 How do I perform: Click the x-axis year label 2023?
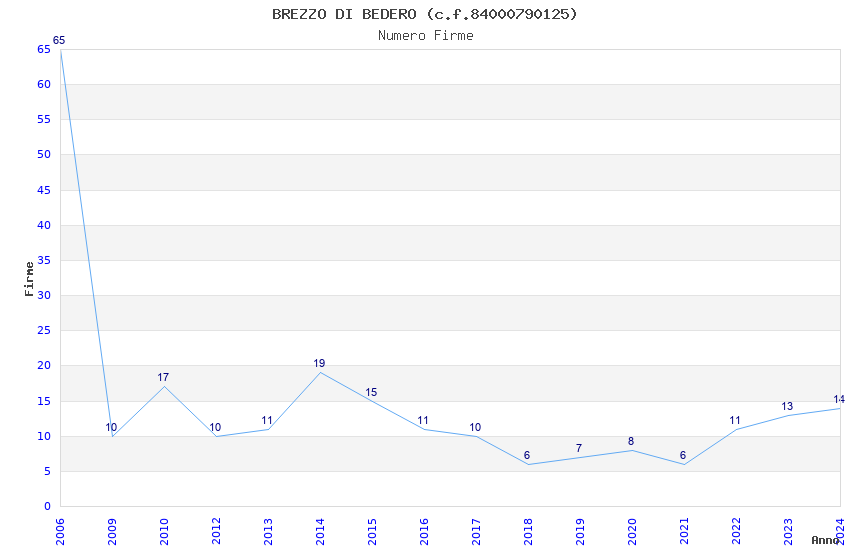[788, 531]
